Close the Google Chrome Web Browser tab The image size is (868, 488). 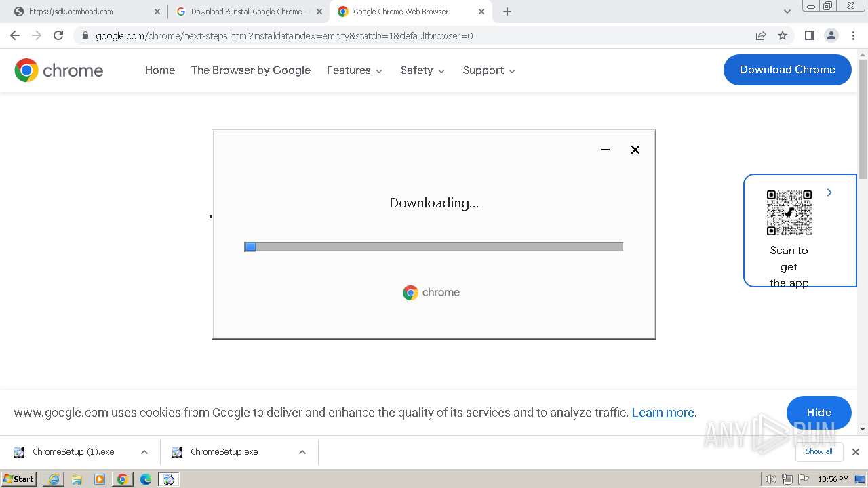click(x=481, y=12)
